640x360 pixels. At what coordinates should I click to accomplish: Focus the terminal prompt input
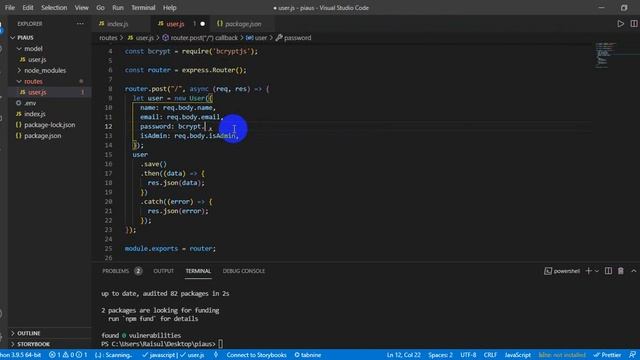(x=220, y=344)
